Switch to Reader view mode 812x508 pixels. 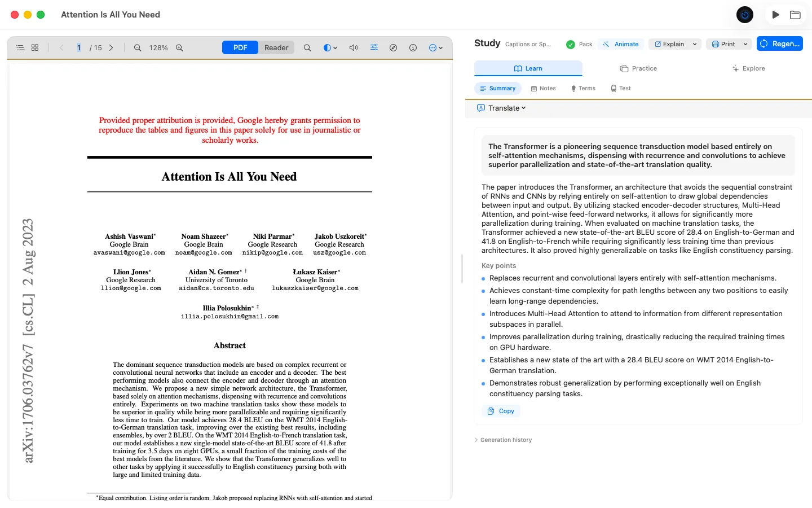(276, 48)
